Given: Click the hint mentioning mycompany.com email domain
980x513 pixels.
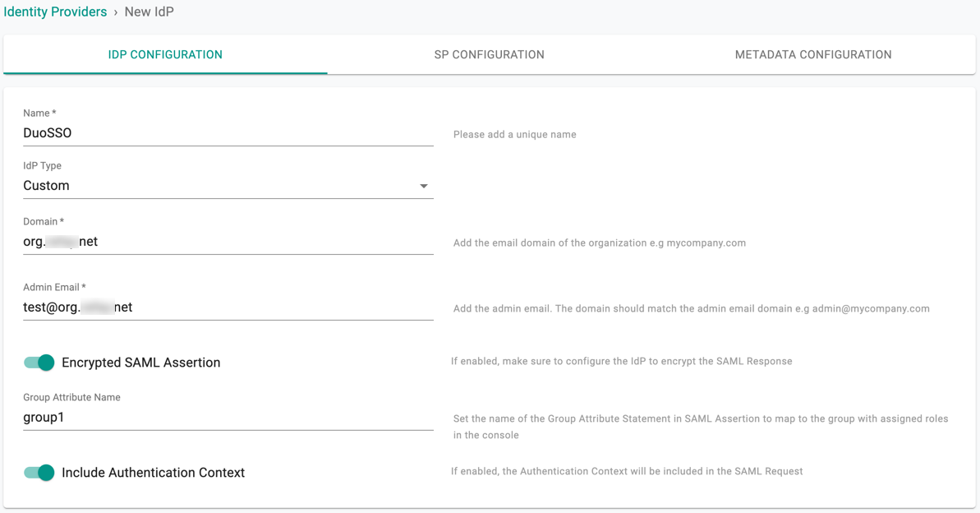Looking at the screenshot, I should (600, 243).
